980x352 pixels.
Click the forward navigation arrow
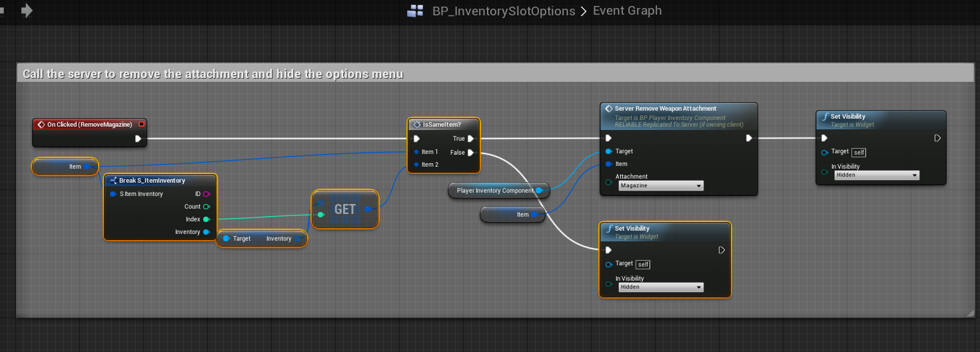pyautogui.click(x=27, y=11)
